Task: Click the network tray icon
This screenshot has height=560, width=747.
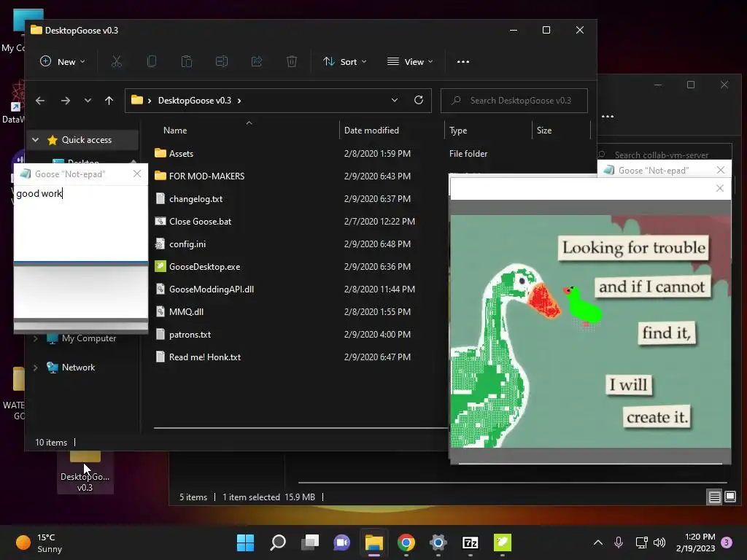Action: (x=641, y=542)
